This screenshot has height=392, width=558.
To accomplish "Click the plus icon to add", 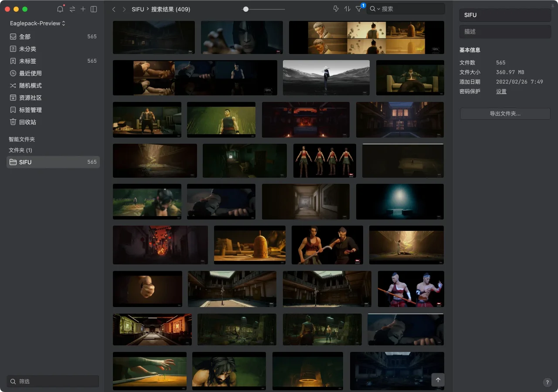I will (83, 9).
